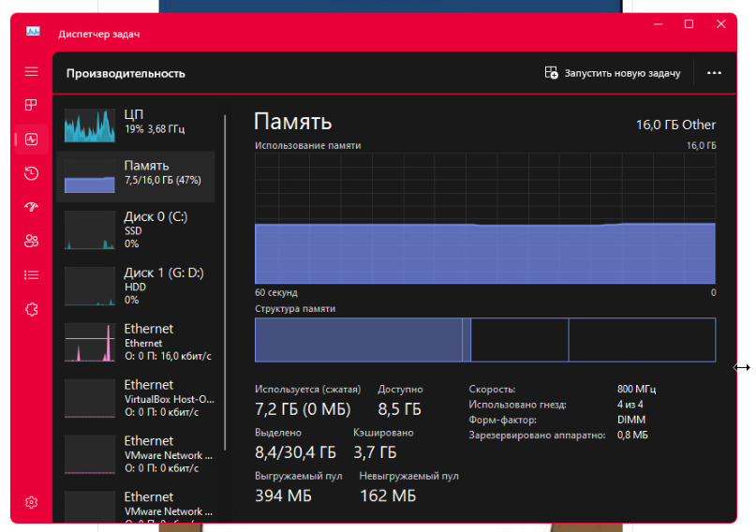
Task: Click 'Запустить новую задачу' button
Action: tap(613, 73)
